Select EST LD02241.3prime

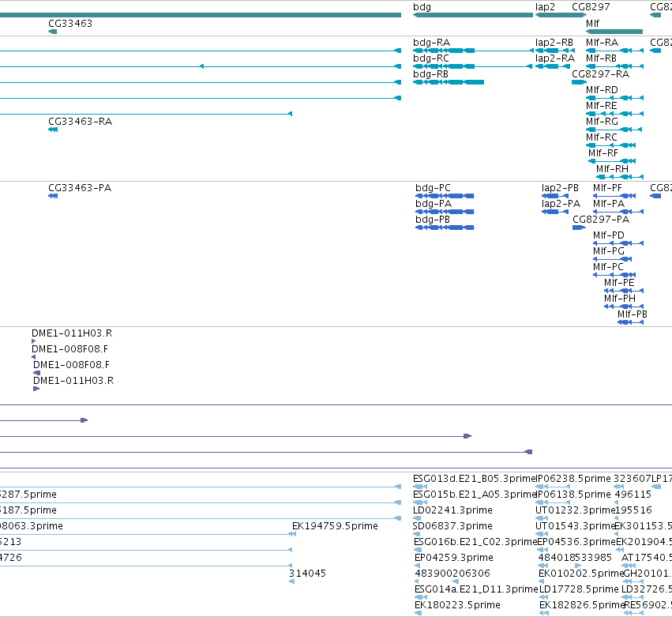tap(417, 518)
